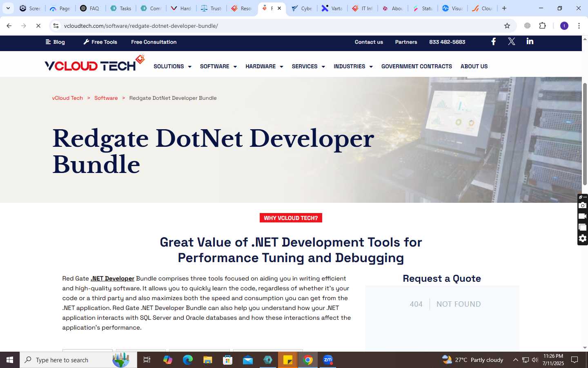Open Free Tools link
This screenshot has height=368, width=588.
[100, 42]
